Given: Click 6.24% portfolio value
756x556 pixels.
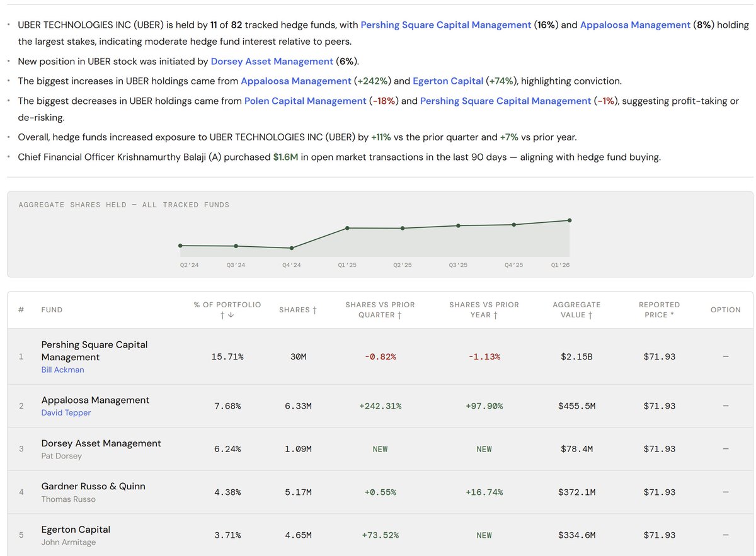Looking at the screenshot, I should pyautogui.click(x=227, y=449).
